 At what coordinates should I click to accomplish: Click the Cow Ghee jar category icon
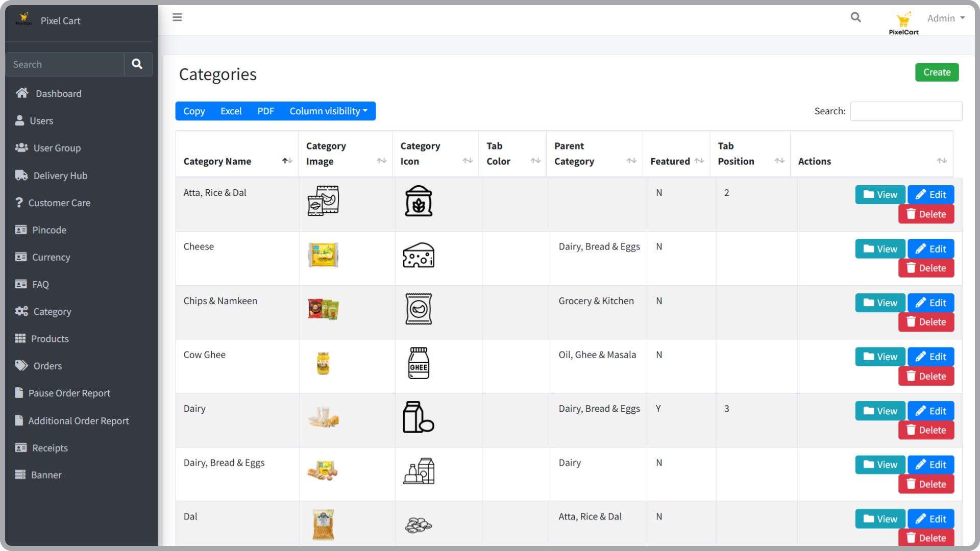click(x=419, y=363)
